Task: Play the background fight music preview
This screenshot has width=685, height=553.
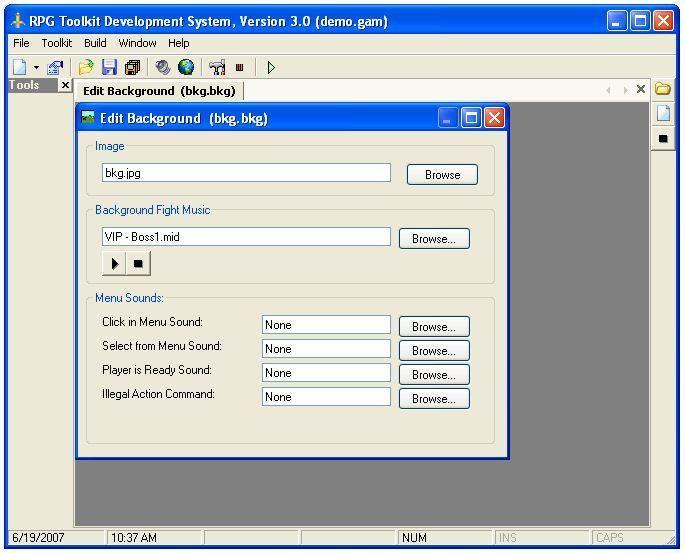Action: tap(115, 264)
